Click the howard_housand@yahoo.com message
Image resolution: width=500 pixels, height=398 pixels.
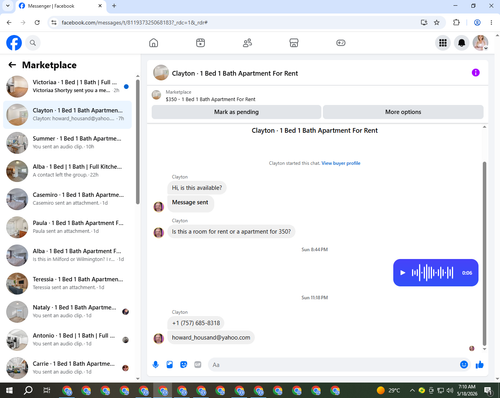coord(211,337)
